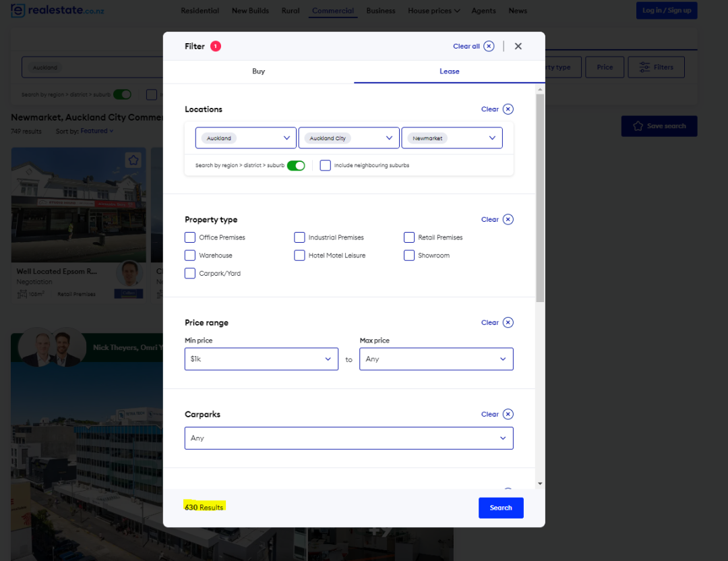This screenshot has height=561, width=728.
Task: Click Log in / Sign up button
Action: click(667, 10)
